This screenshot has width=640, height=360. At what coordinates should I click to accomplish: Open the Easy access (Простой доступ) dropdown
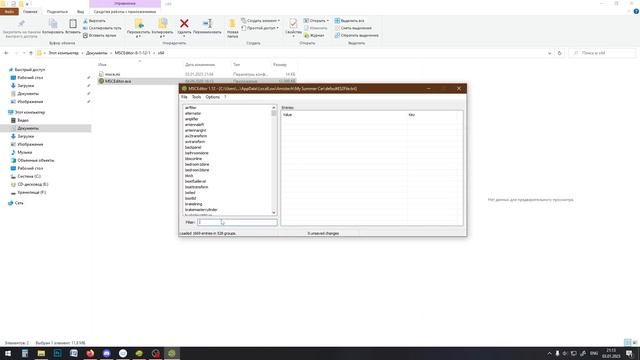pos(260,28)
